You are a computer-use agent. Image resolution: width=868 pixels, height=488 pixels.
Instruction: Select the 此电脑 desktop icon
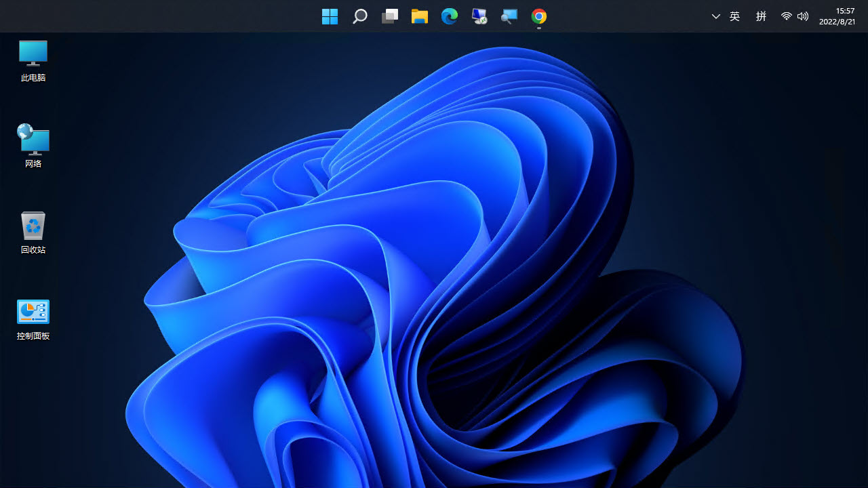point(33,61)
